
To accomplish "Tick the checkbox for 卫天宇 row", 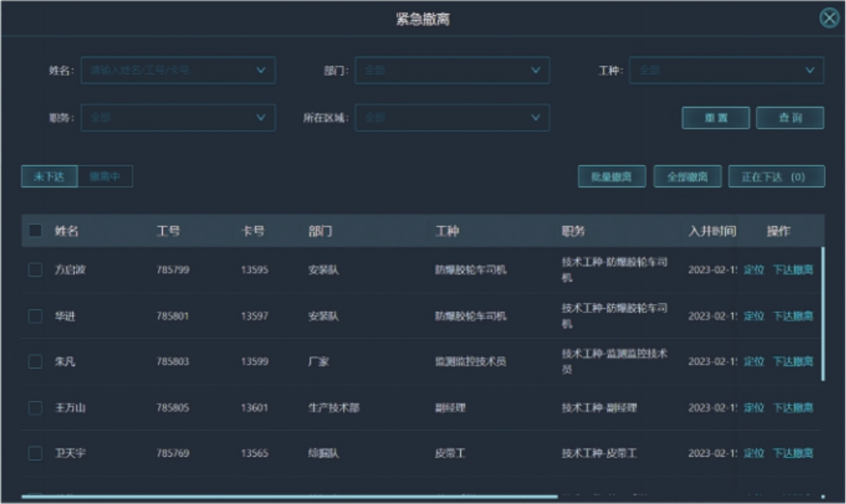I will click(x=35, y=453).
